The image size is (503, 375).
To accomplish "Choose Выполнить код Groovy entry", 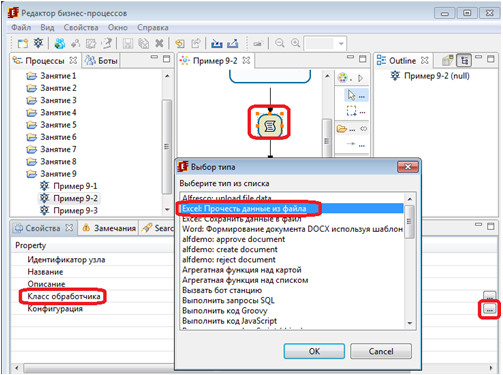I will [x=292, y=311].
